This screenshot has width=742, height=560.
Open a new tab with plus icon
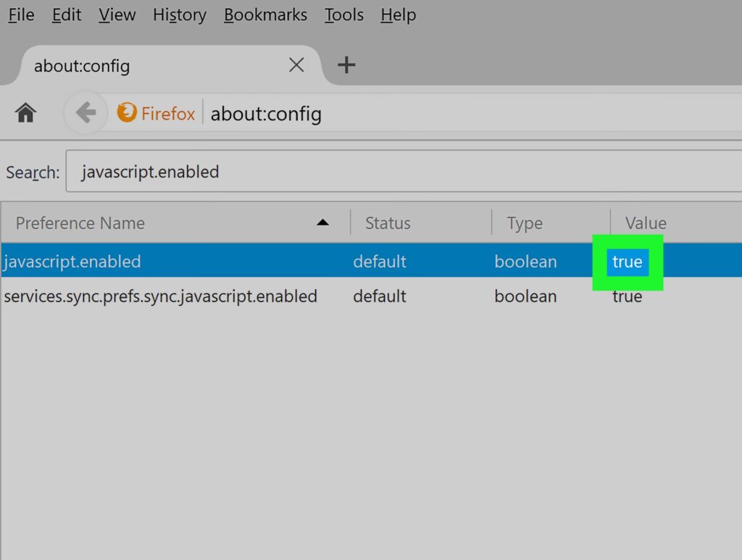(x=346, y=65)
